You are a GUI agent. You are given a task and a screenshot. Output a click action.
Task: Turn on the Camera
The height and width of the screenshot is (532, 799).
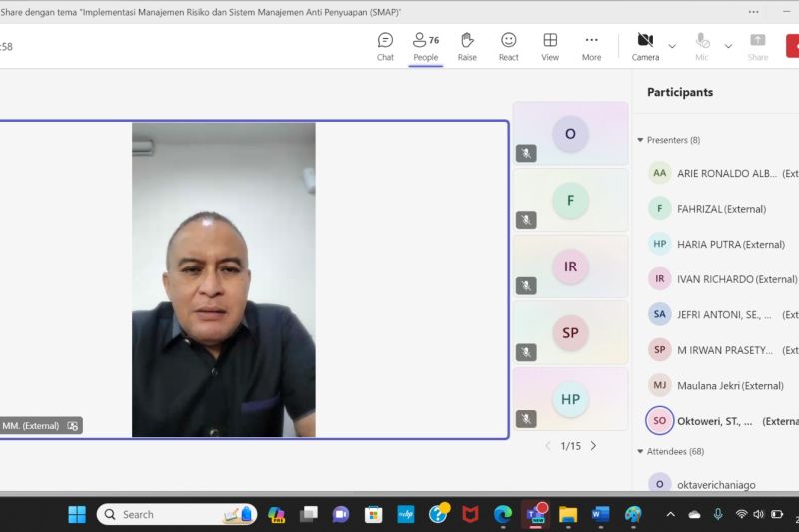pyautogui.click(x=645, y=47)
